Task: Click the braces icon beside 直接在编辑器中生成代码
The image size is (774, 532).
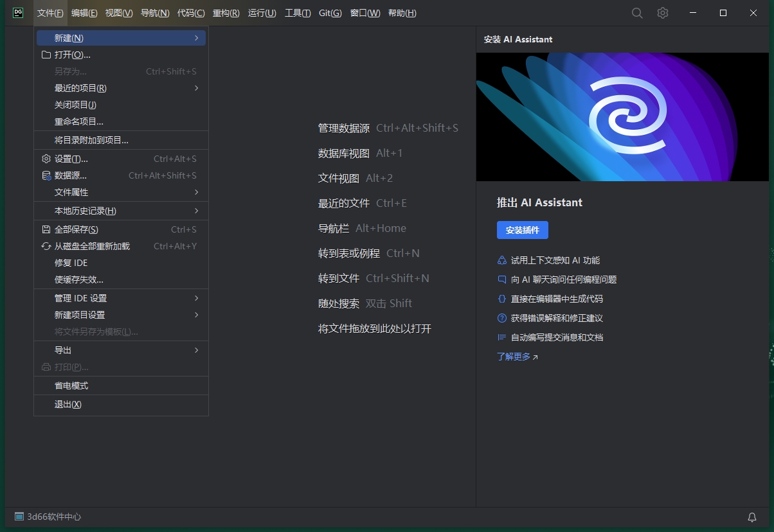Action: click(x=502, y=299)
